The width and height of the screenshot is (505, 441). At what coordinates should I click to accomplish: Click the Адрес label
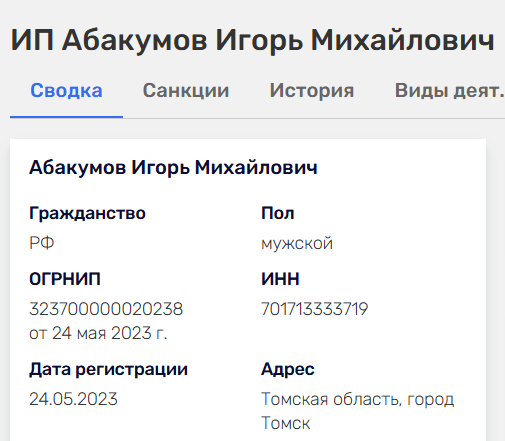tap(288, 370)
